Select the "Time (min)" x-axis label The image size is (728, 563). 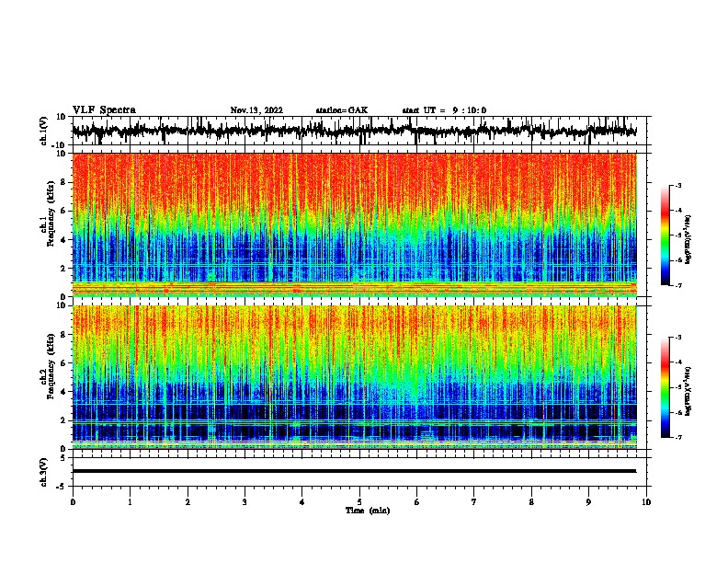pos(368,511)
